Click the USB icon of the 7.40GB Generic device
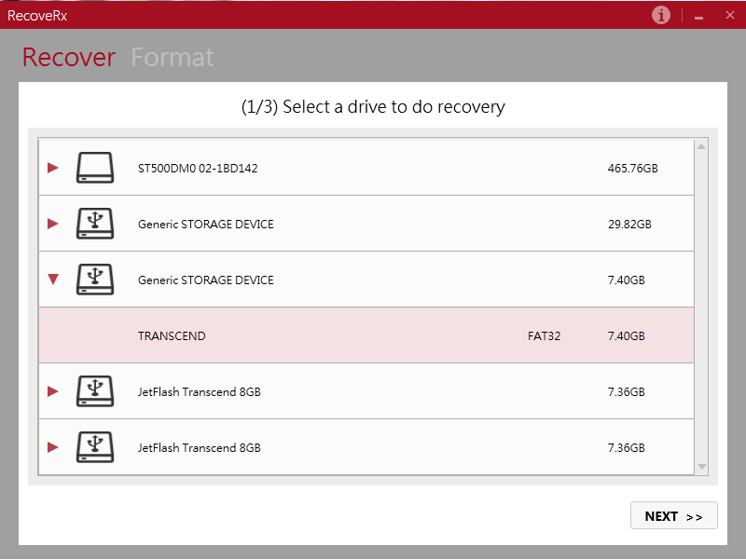Image resolution: width=746 pixels, height=560 pixels. [x=94, y=280]
